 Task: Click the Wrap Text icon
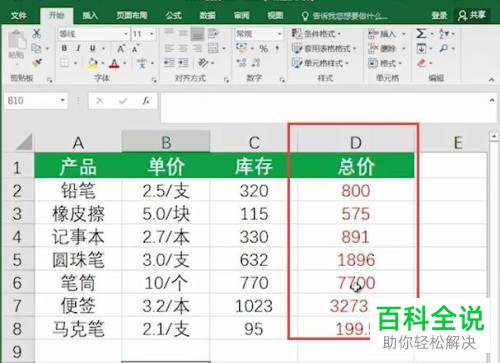(213, 33)
